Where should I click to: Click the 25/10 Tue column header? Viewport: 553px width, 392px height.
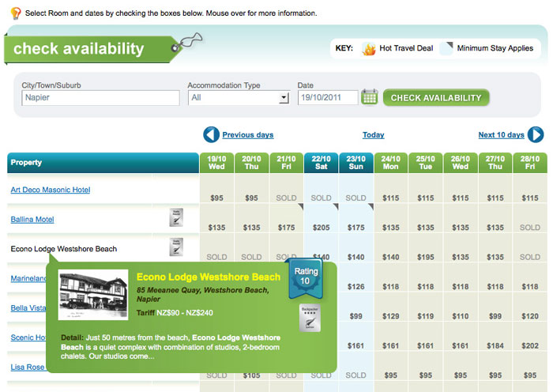click(425, 163)
